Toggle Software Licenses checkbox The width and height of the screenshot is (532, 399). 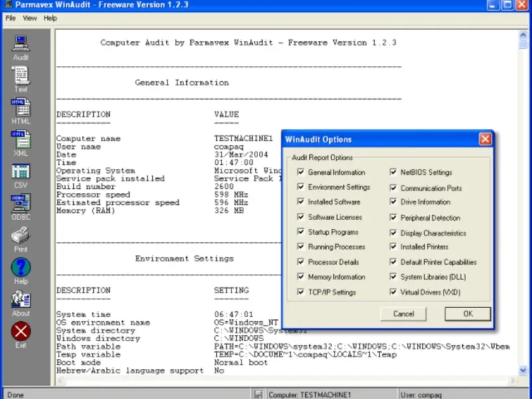301,217
